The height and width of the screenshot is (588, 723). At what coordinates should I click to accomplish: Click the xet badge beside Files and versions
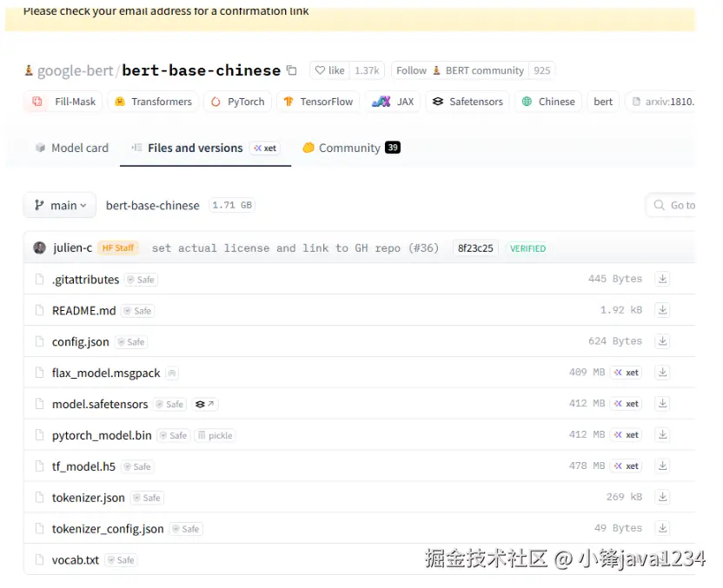265,148
